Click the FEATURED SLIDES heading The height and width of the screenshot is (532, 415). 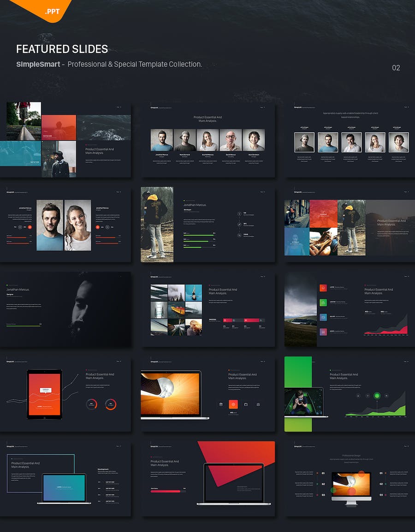click(62, 49)
